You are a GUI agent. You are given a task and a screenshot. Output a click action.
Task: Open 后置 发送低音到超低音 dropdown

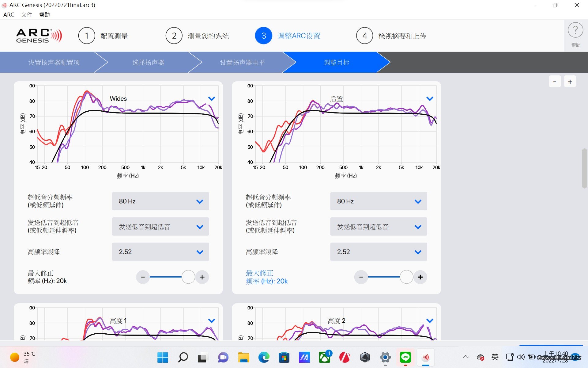click(379, 227)
